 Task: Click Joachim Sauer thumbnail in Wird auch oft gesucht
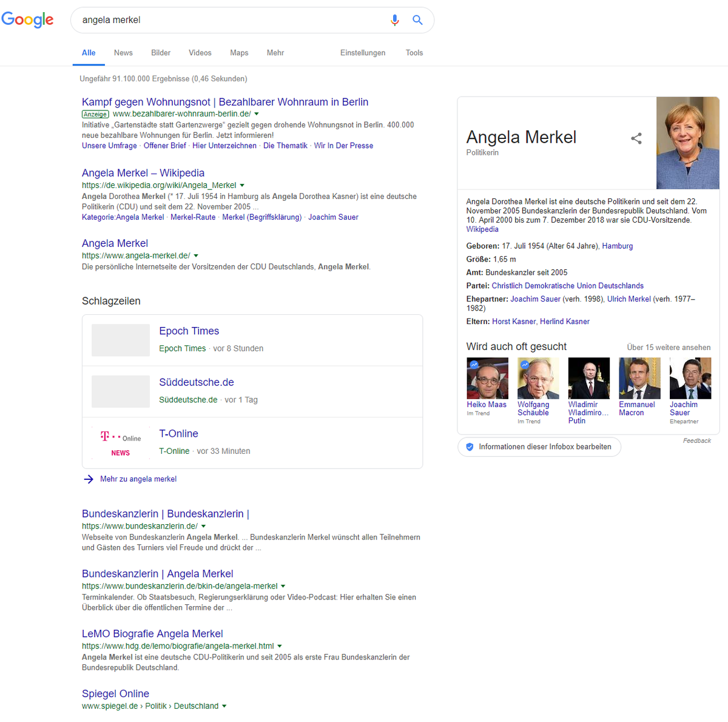pyautogui.click(x=690, y=378)
